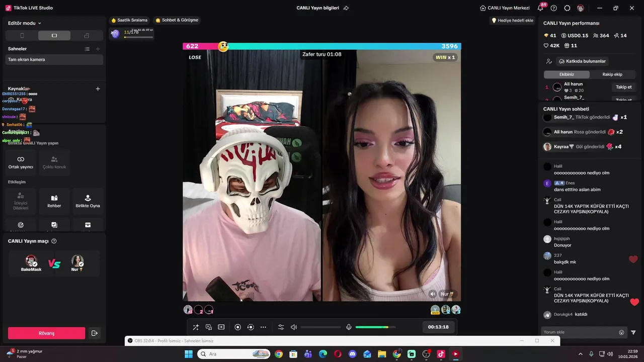Expand the Editör modu dropdown
Viewport: 644px width, 362px height.
(x=25, y=23)
